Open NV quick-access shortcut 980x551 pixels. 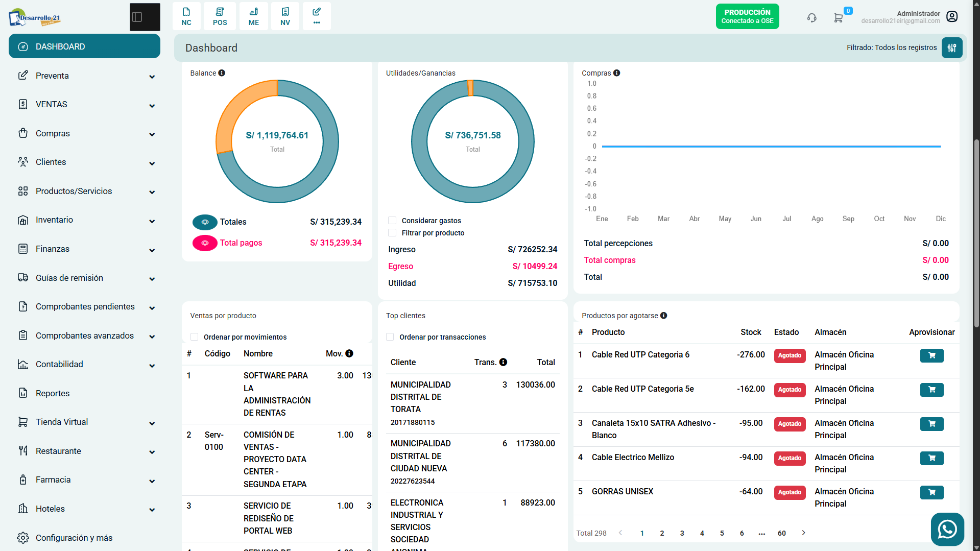(x=285, y=16)
